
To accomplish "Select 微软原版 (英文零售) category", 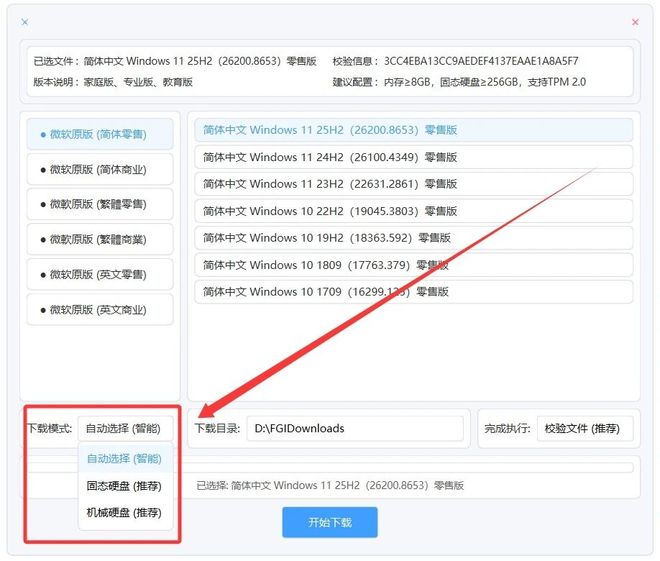I will [x=100, y=274].
